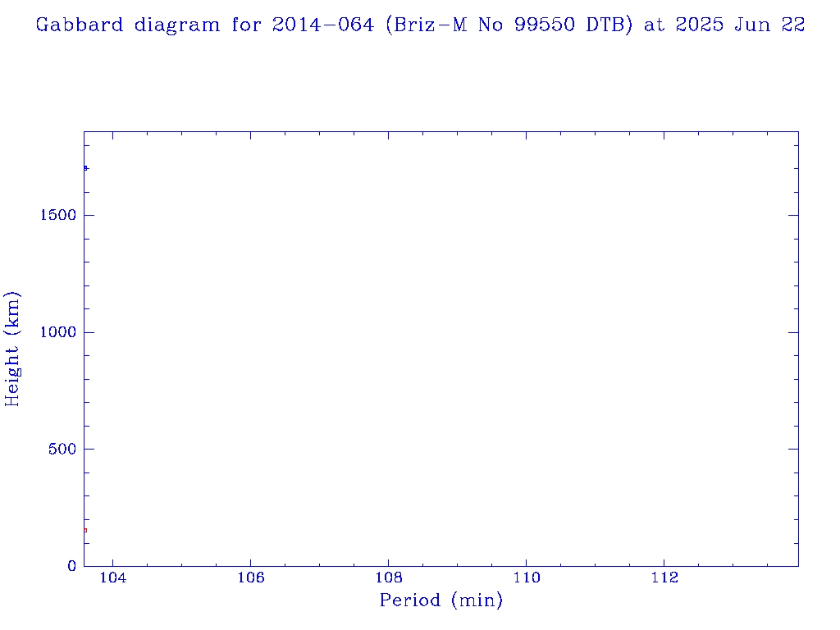Click the 'Height (km)' axis label
The width and height of the screenshot is (840, 630).
[x=12, y=349]
